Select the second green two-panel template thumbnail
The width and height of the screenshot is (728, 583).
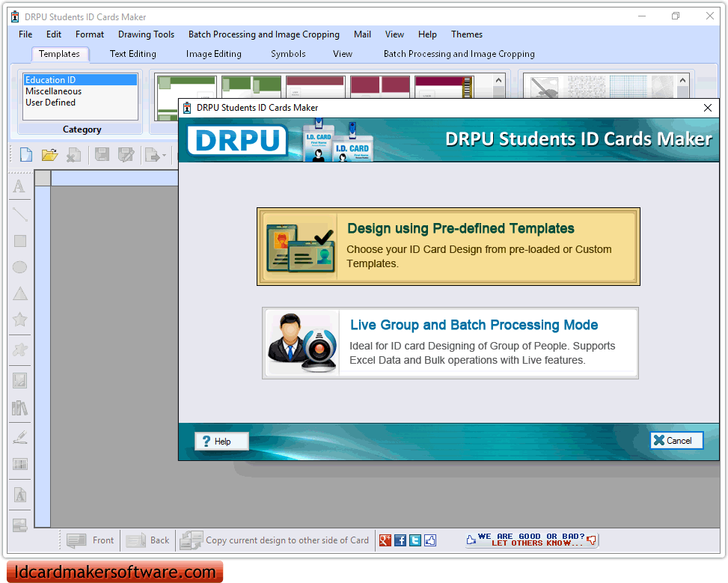point(251,87)
